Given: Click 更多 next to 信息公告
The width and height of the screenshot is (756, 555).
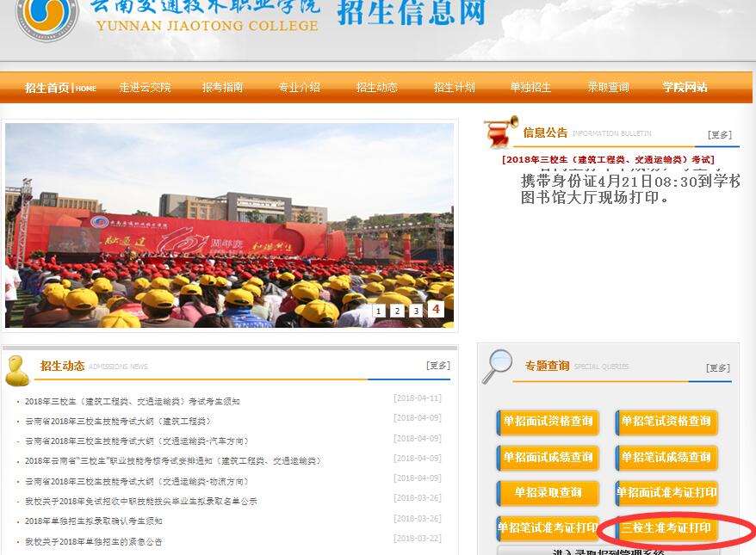Looking at the screenshot, I should (719, 134).
